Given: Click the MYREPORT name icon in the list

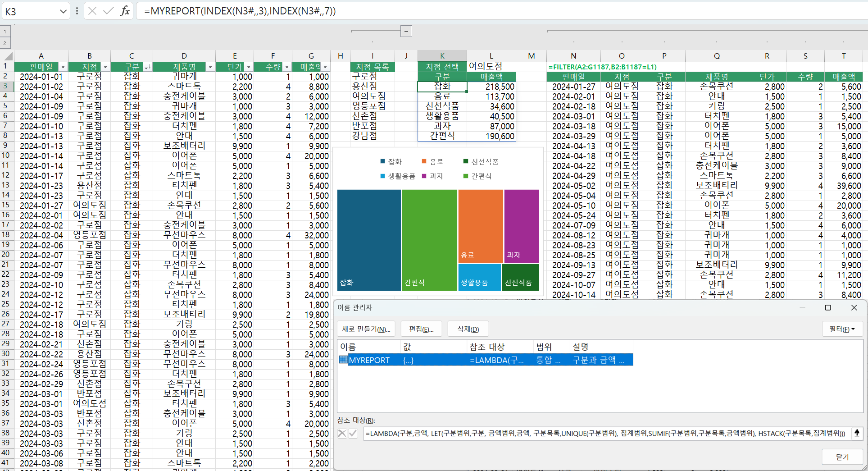Looking at the screenshot, I should click(x=343, y=360).
